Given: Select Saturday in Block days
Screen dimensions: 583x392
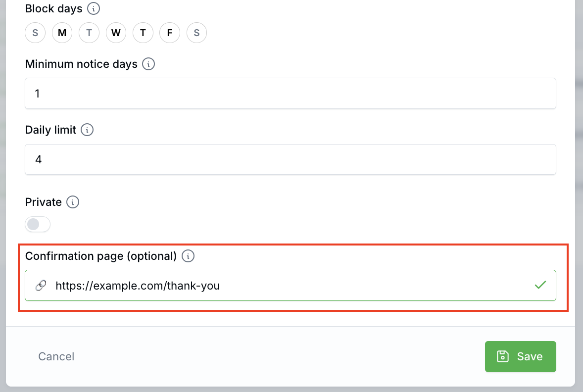Looking at the screenshot, I should point(196,33).
